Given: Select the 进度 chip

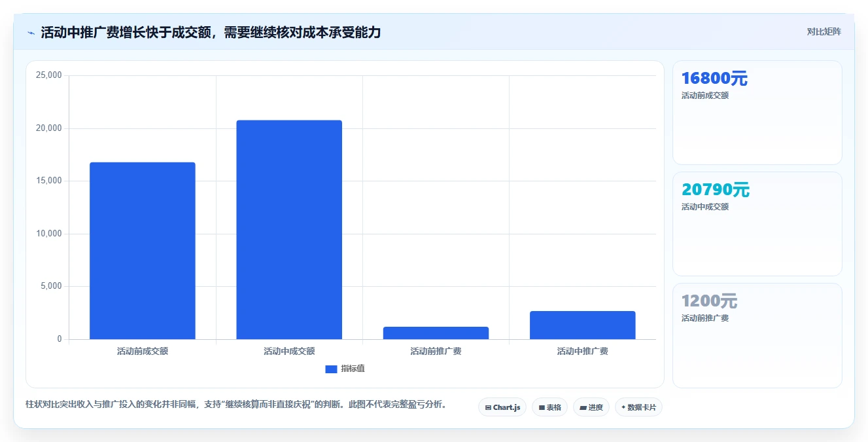Looking at the screenshot, I should 591,407.
